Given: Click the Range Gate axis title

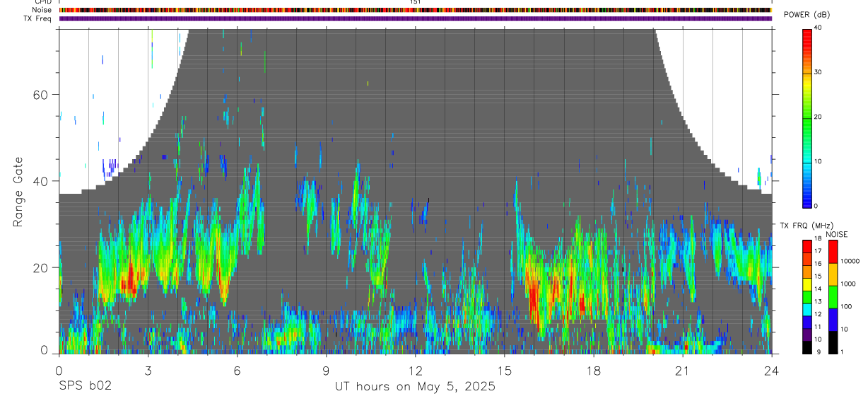Looking at the screenshot, I should pos(18,192).
